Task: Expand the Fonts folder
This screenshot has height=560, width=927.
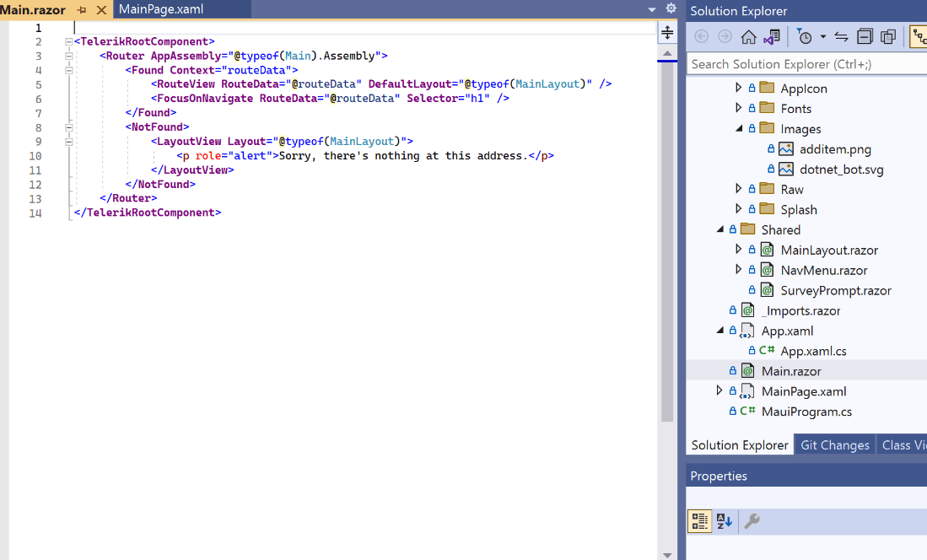Action: (x=738, y=108)
